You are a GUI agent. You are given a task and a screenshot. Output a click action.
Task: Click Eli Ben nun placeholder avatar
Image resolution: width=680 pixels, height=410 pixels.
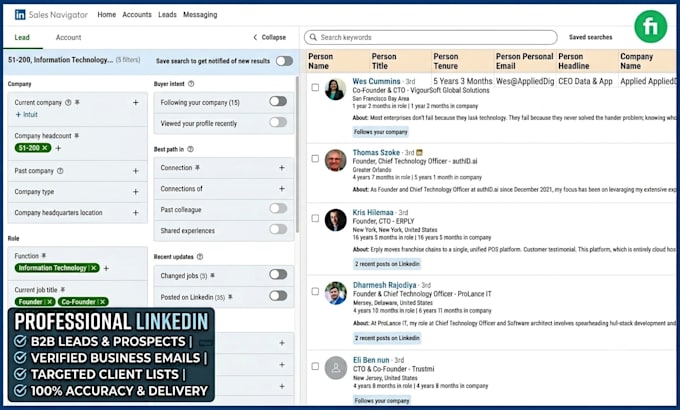pos(336,368)
